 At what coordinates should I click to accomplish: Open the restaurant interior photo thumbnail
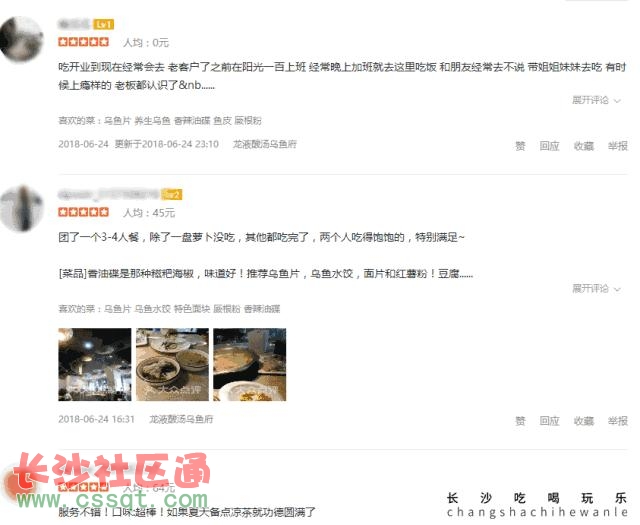pos(95,365)
